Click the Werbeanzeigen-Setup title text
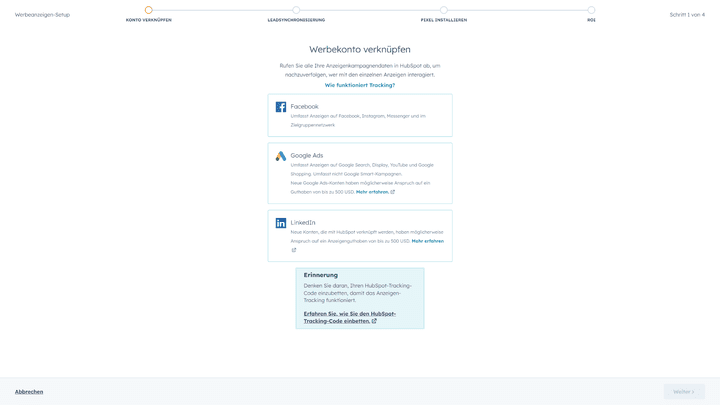720x405 pixels. [42, 15]
